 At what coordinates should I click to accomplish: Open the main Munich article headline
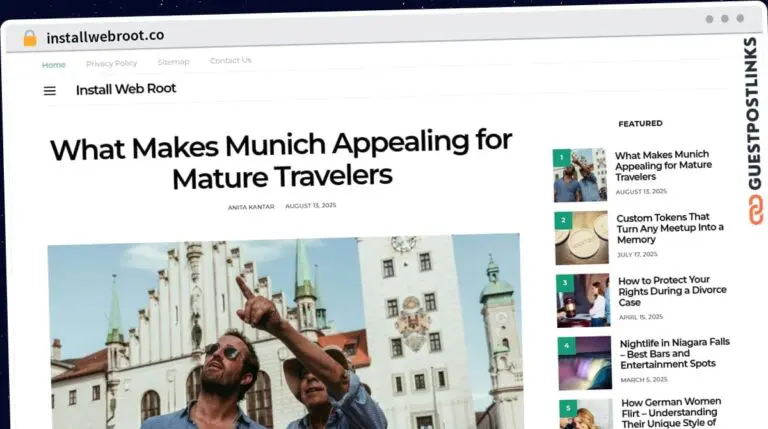click(x=282, y=159)
